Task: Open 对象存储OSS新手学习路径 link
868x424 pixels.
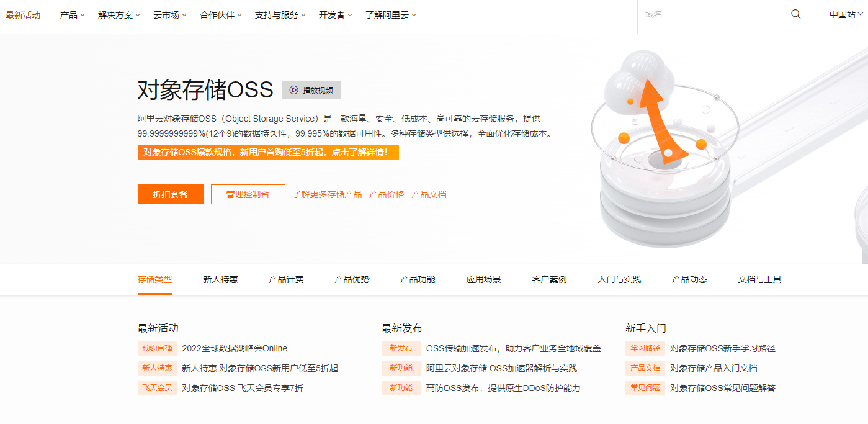Action: (x=723, y=348)
